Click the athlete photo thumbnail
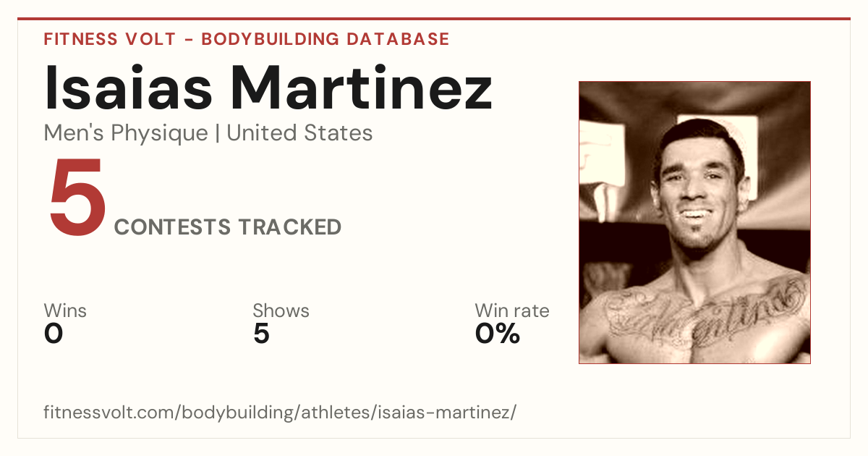 694,222
